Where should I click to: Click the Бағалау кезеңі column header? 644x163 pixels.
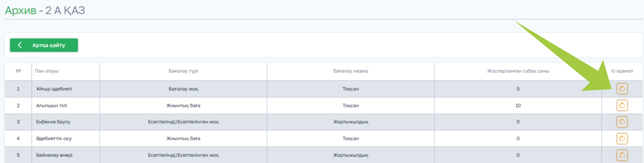tap(350, 71)
